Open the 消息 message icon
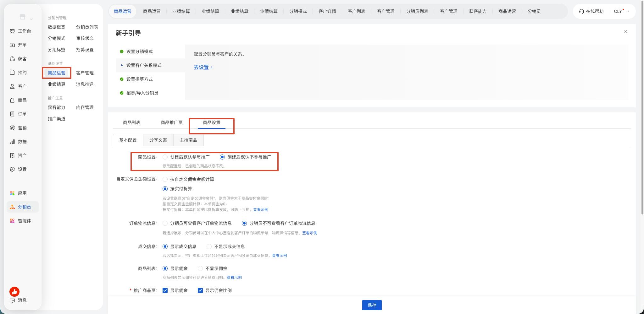Screen dimensions: 644x314 [12, 300]
